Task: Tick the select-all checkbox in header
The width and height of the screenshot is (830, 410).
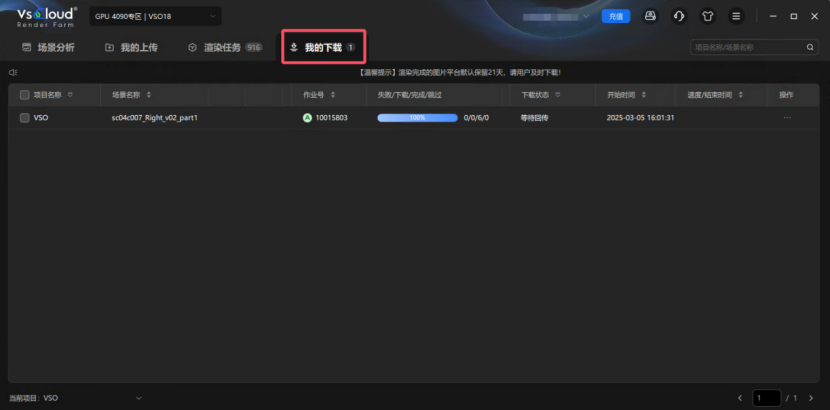Action: click(24, 95)
